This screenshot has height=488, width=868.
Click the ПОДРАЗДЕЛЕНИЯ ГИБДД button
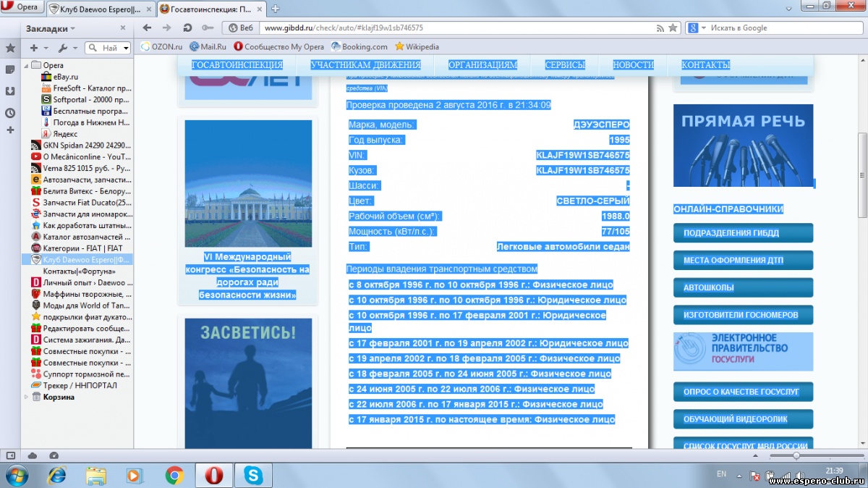pyautogui.click(x=742, y=232)
